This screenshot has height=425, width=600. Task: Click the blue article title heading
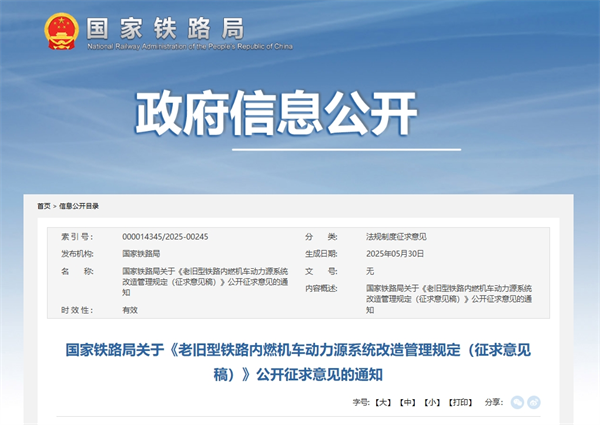pos(298,362)
